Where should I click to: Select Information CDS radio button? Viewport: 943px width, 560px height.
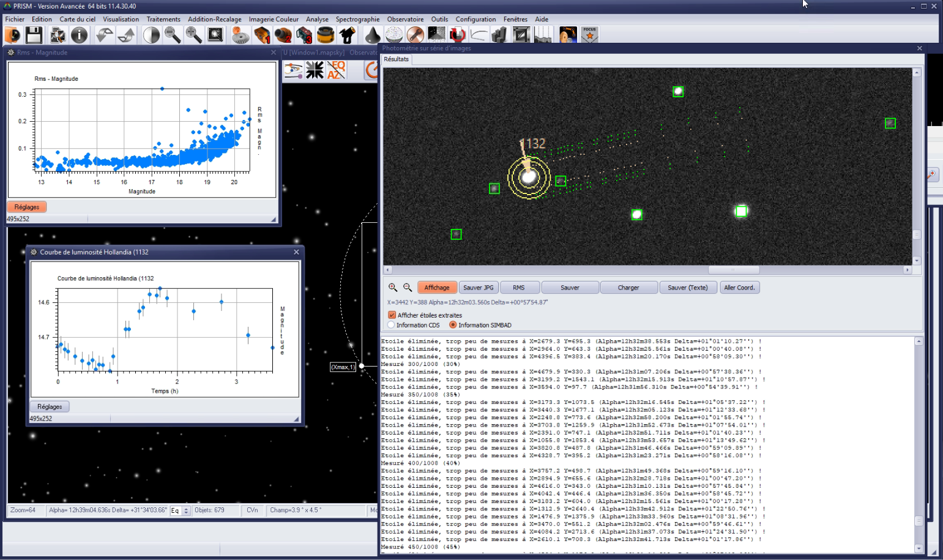point(392,325)
